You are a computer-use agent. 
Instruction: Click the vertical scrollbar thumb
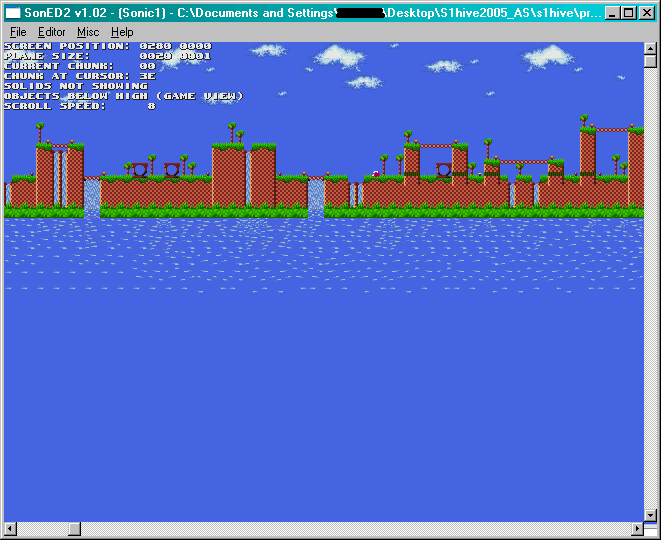(x=650, y=61)
